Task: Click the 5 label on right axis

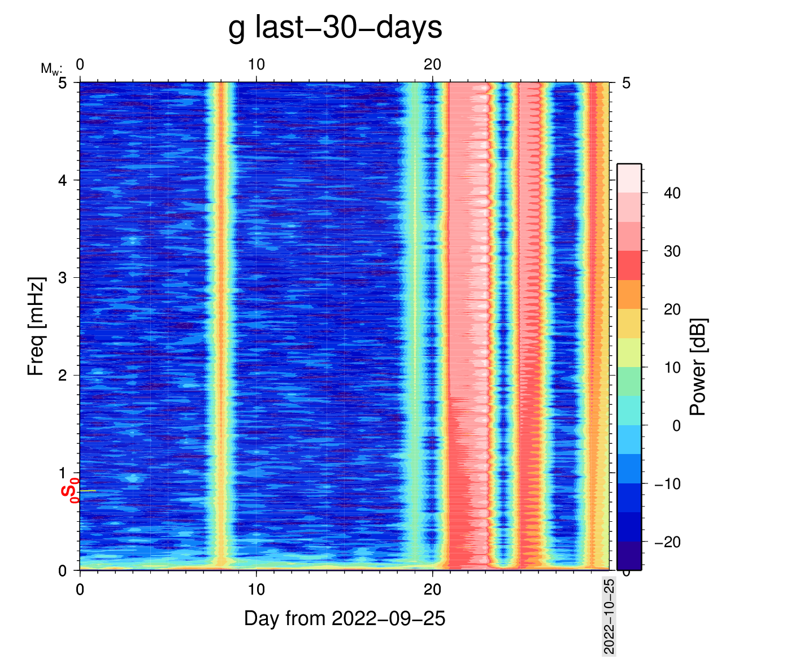Action: coord(625,84)
